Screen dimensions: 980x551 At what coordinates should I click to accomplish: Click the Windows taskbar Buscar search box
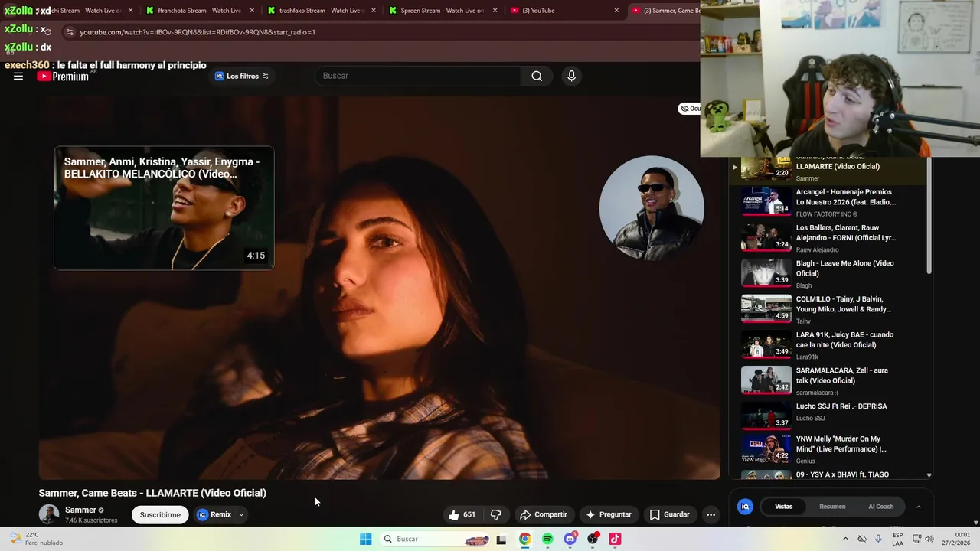[434, 539]
